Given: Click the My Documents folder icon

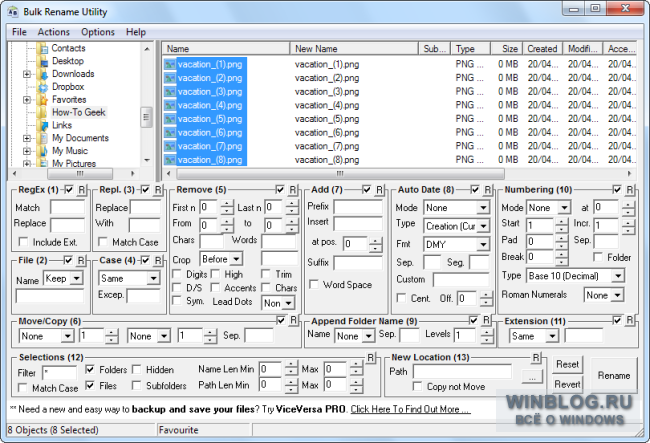Looking at the screenshot, I should point(42,138).
